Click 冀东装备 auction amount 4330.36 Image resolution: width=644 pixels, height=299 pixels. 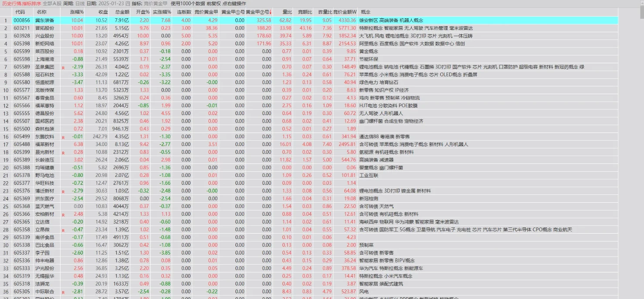click(347, 20)
